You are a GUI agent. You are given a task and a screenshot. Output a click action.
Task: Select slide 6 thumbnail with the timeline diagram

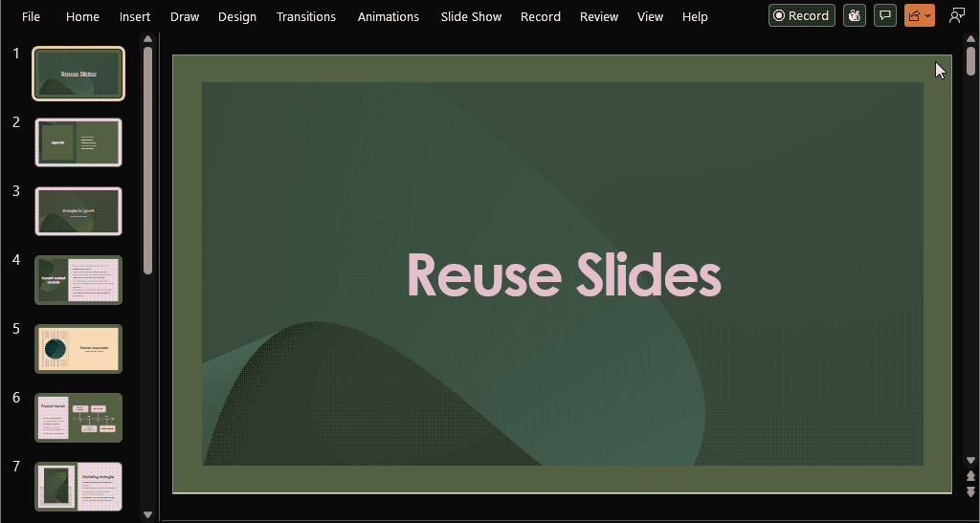point(78,418)
